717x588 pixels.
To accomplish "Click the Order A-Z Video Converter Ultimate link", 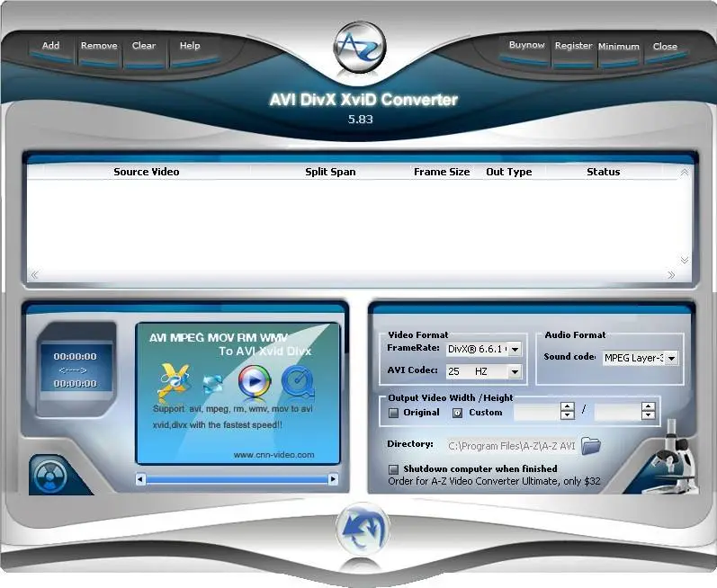I will (x=494, y=481).
